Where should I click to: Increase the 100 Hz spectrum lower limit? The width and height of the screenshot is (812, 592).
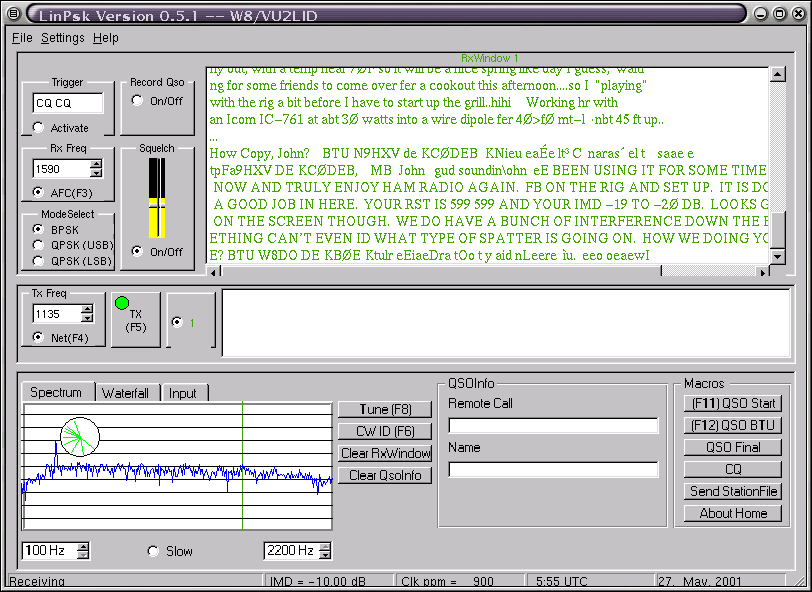[83, 546]
